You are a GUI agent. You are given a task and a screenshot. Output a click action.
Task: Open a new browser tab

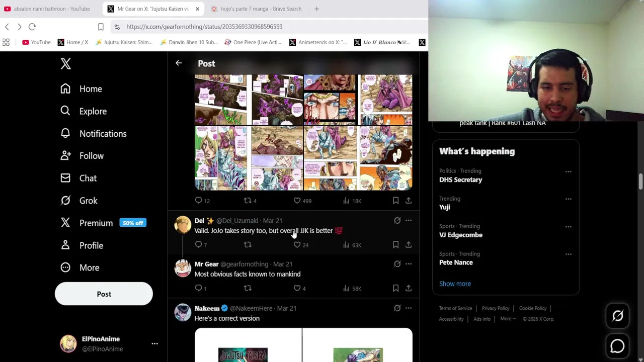tap(316, 9)
